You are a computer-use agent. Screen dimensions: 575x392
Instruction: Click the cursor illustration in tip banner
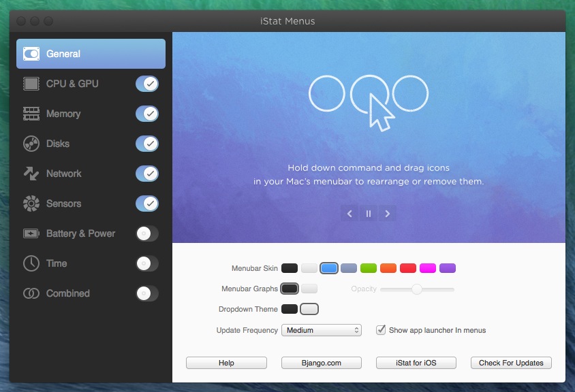[x=382, y=112]
